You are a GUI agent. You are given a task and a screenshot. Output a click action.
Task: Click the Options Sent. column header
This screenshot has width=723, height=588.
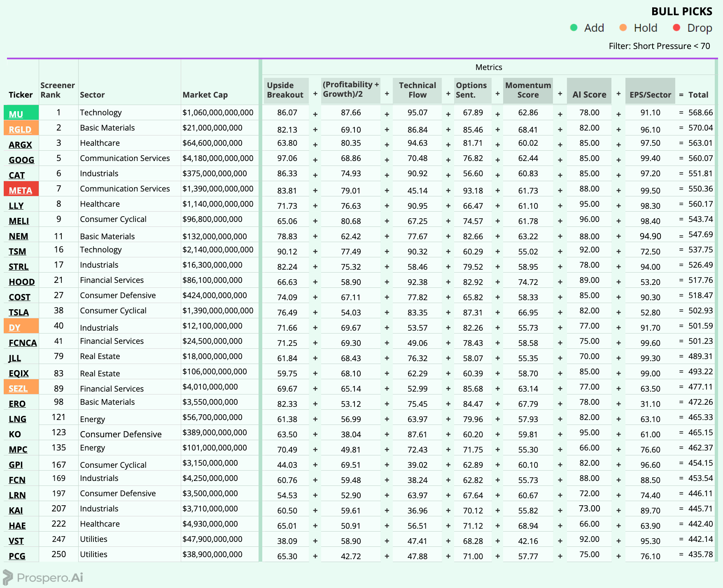pos(472,90)
